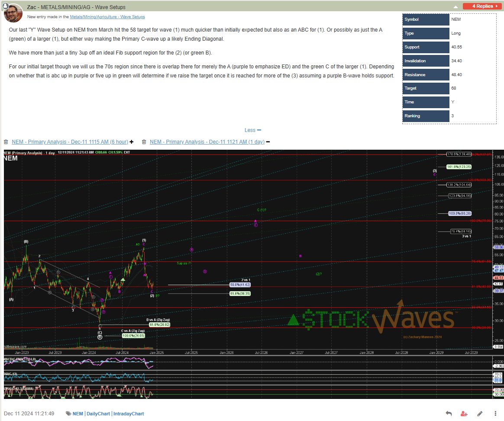This screenshot has height=421, width=504.
Task: Collapse the 1 day chart minus icon
Action: point(268,142)
